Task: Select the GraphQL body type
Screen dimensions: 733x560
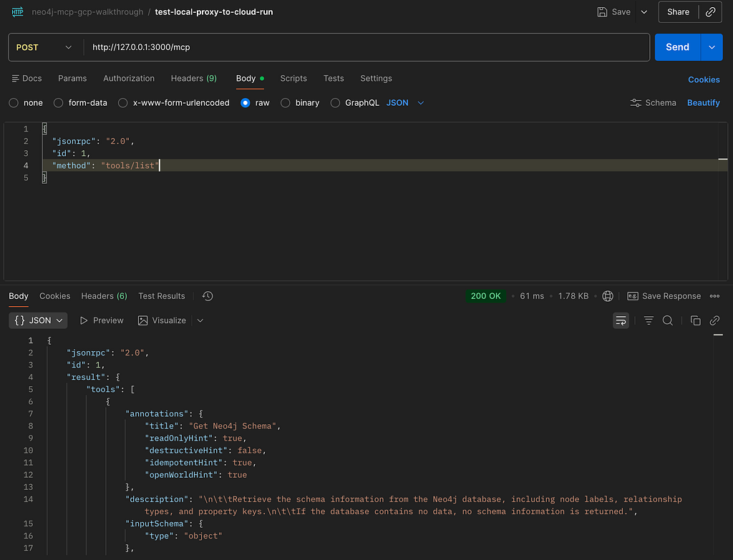Action: 335,103
